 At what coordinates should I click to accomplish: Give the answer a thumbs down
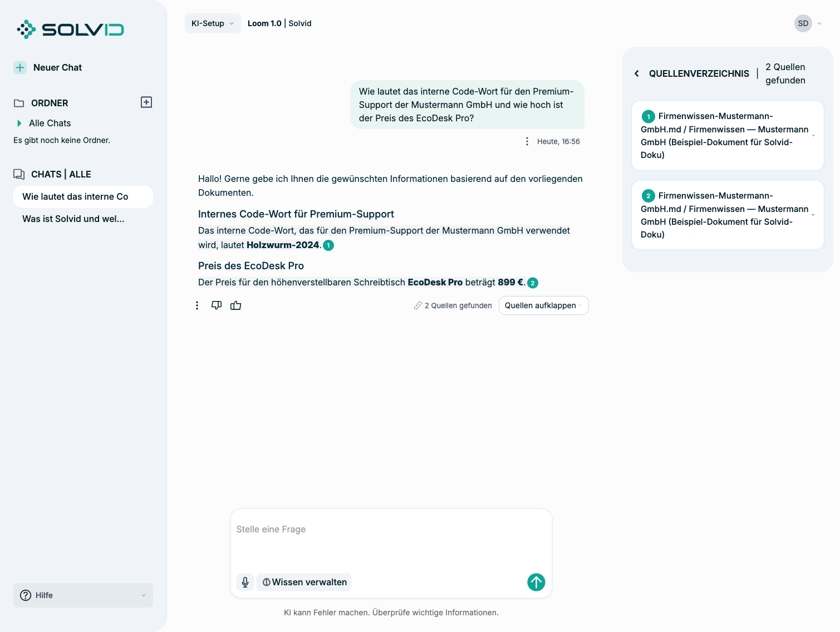217,305
